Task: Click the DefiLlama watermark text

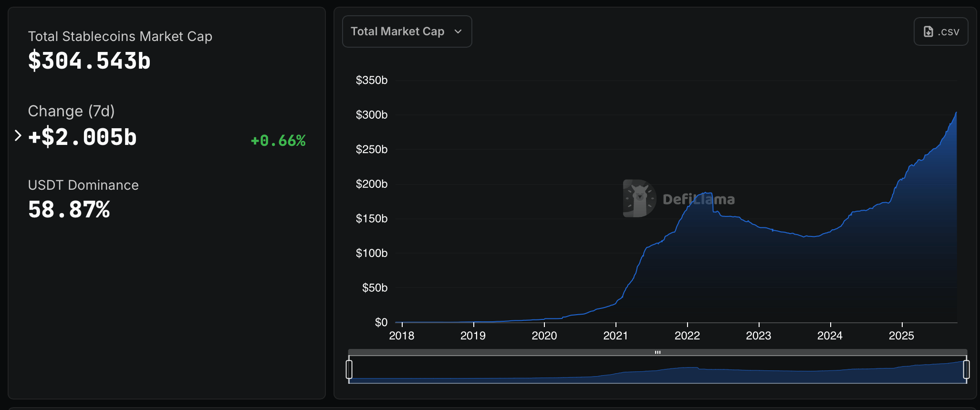Action: [x=699, y=199]
